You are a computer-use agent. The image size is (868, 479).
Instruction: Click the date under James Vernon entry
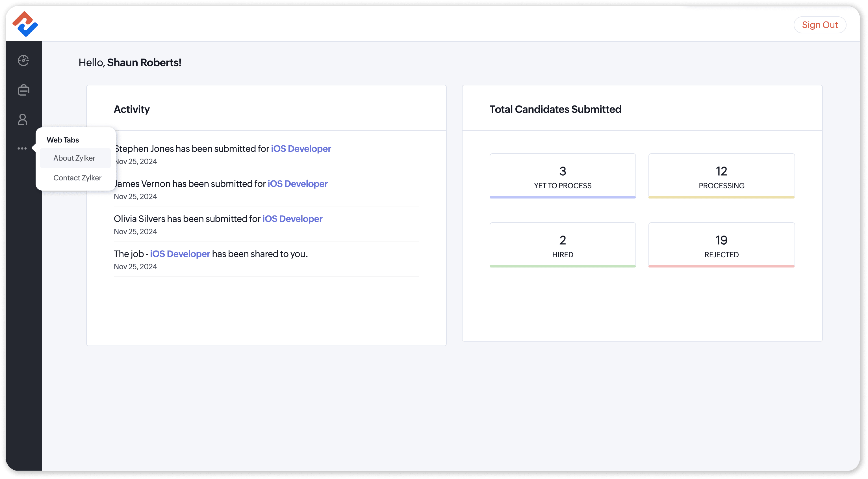coord(135,197)
